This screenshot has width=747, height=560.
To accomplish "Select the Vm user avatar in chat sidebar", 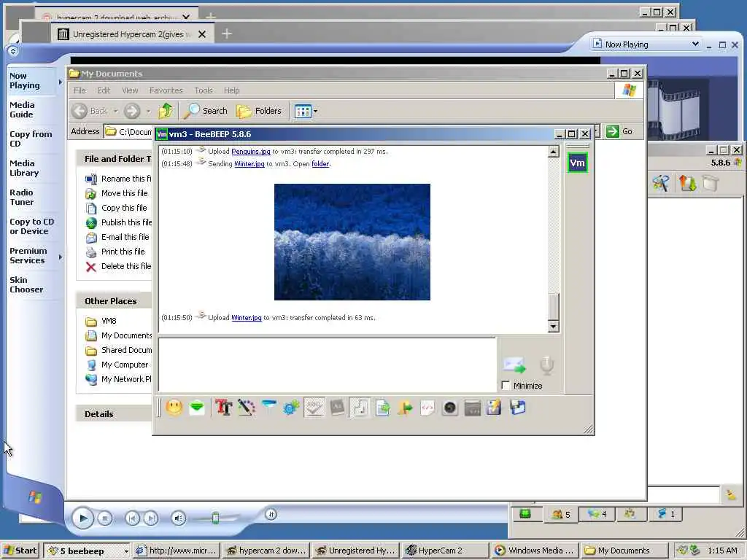I will (578, 163).
